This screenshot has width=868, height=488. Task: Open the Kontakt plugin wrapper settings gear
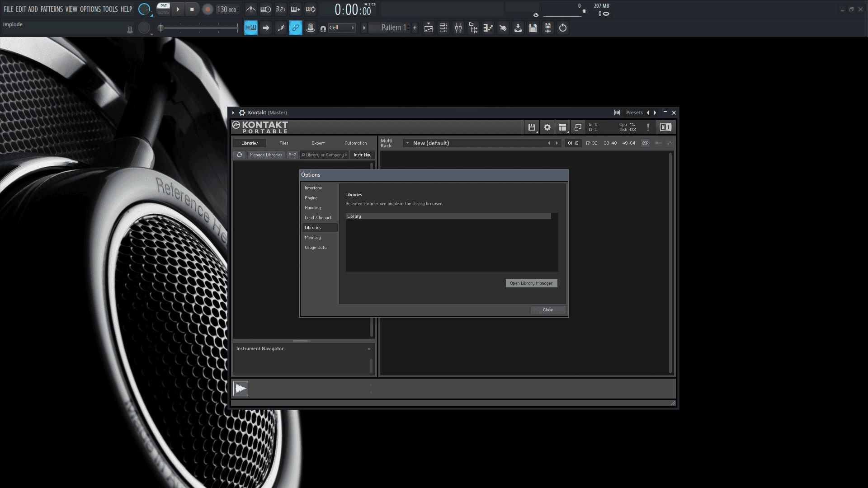point(242,113)
